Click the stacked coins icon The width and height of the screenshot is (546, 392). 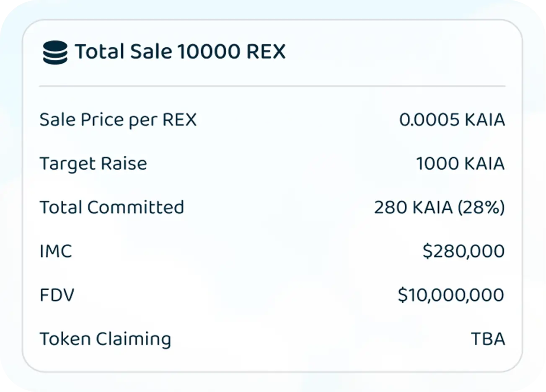coord(55,52)
